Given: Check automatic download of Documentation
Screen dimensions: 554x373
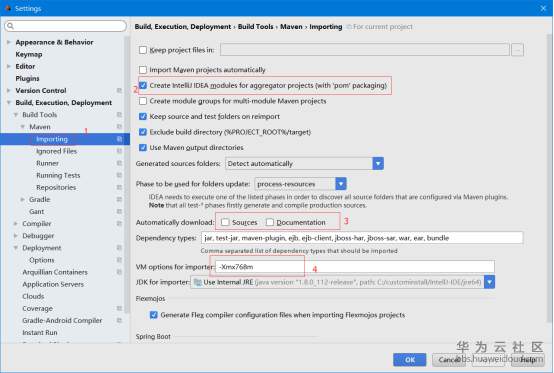Looking at the screenshot, I should point(270,222).
